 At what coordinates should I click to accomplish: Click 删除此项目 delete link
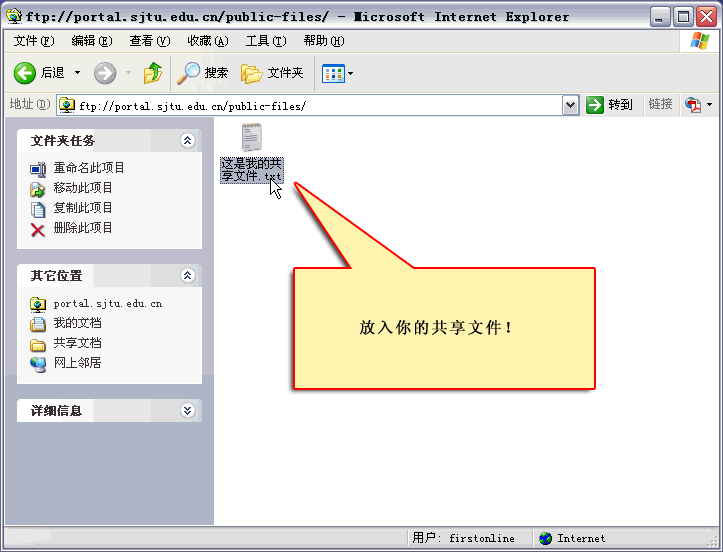pyautogui.click(x=83, y=227)
